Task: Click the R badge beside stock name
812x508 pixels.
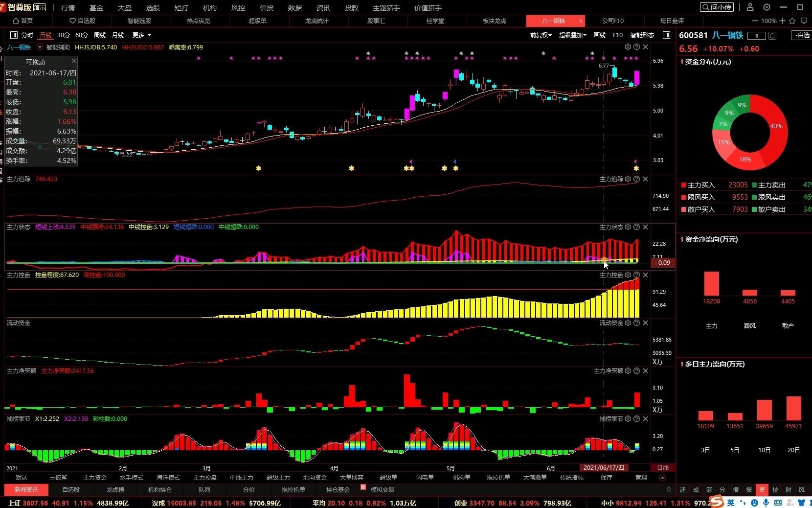Action: [757, 36]
